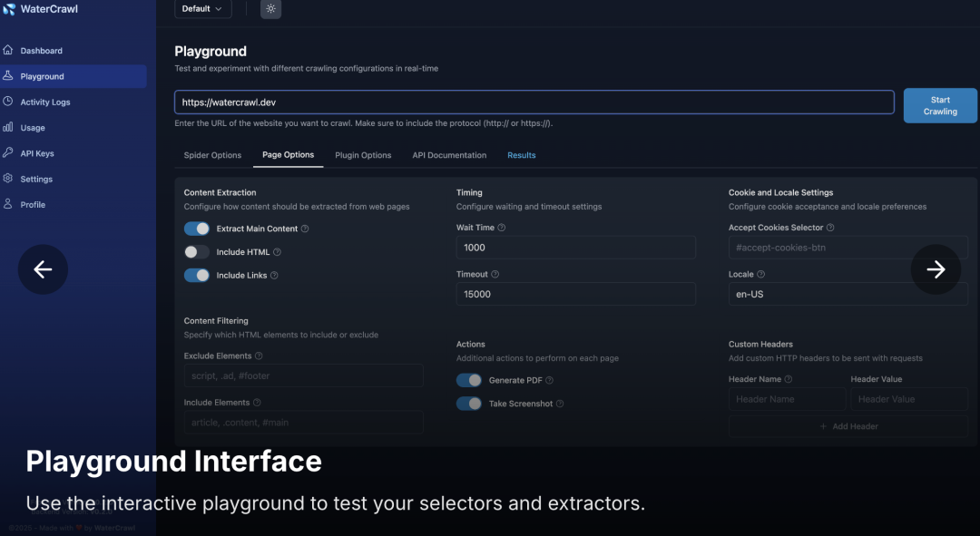
Task: Click the Include Elements input field
Action: tap(304, 423)
